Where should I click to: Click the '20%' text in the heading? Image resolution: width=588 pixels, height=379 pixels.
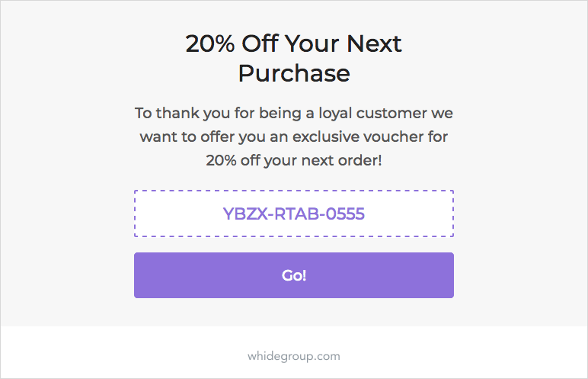coord(210,43)
